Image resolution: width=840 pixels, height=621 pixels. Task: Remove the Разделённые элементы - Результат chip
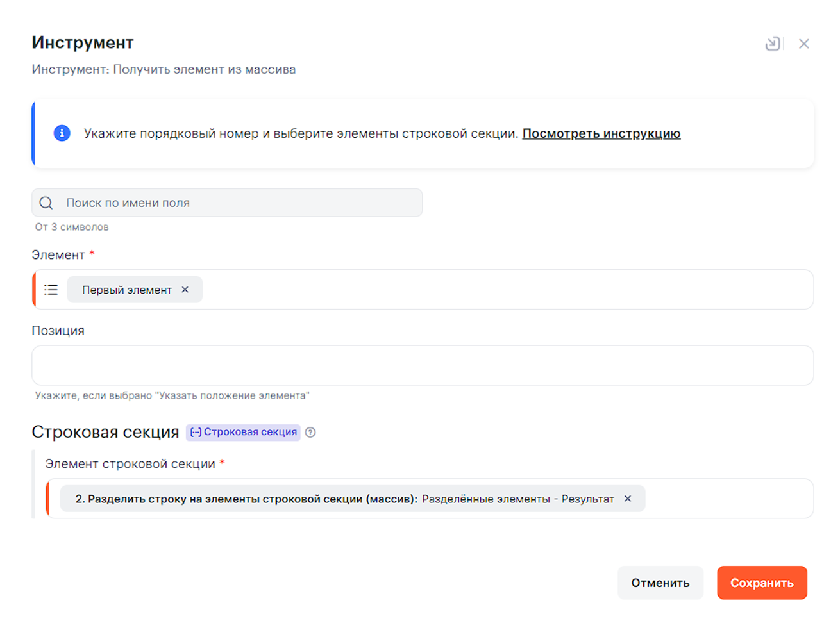click(x=628, y=499)
